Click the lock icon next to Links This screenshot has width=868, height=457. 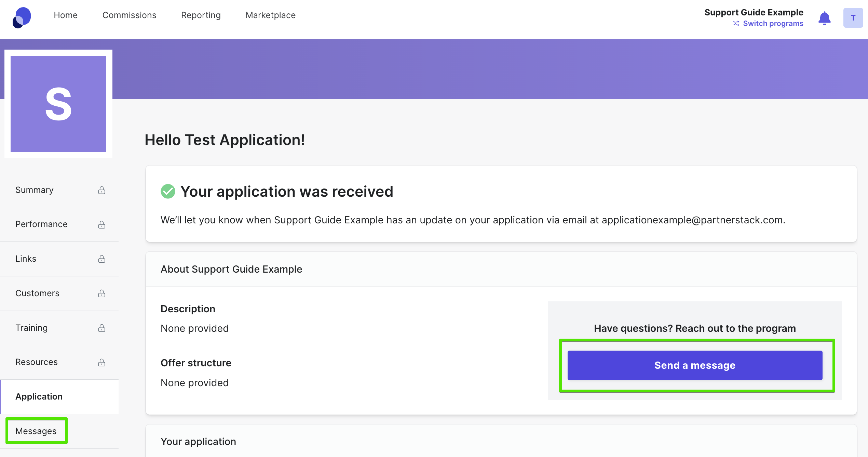101,259
